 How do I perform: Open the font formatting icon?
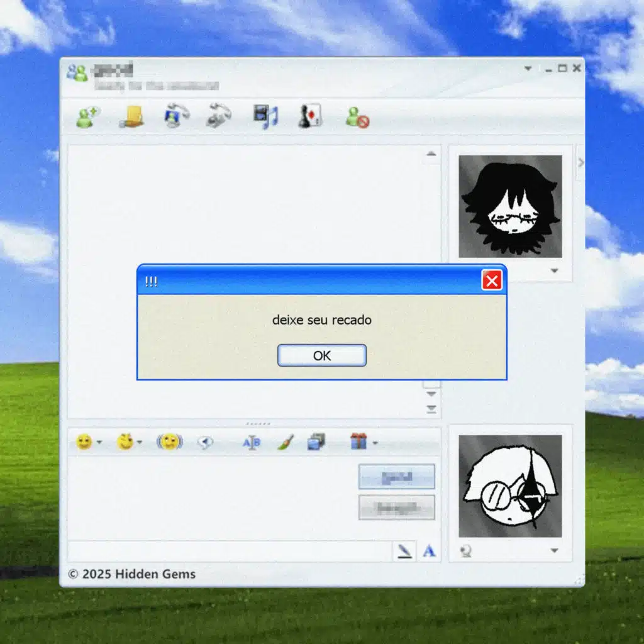252,443
